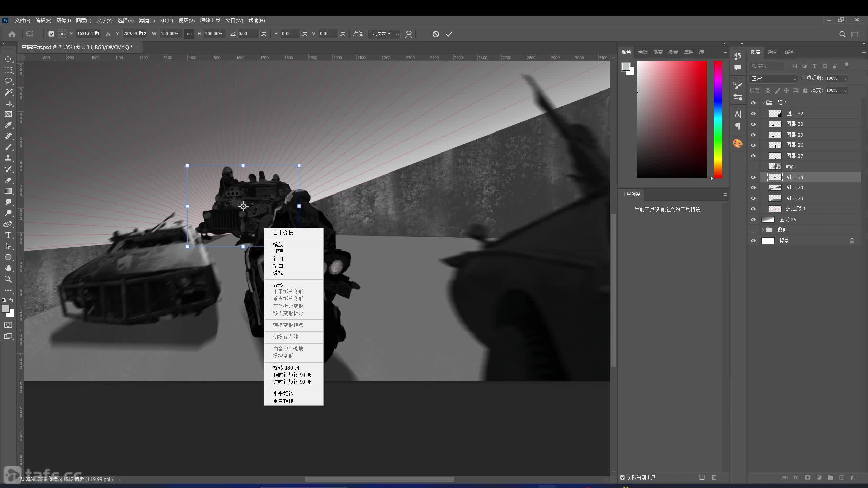Open the blend mode dropdown 正常
The width and height of the screenshot is (868, 488).
pyautogui.click(x=773, y=78)
